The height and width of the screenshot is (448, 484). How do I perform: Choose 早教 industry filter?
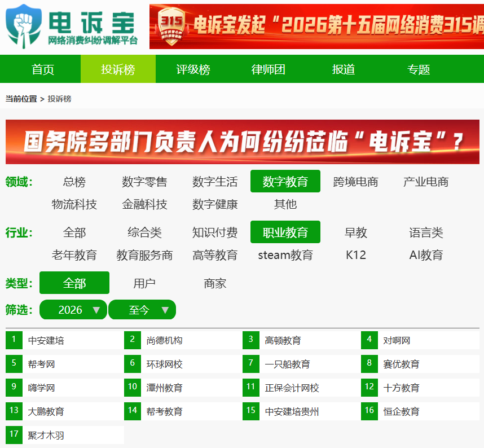355,232
